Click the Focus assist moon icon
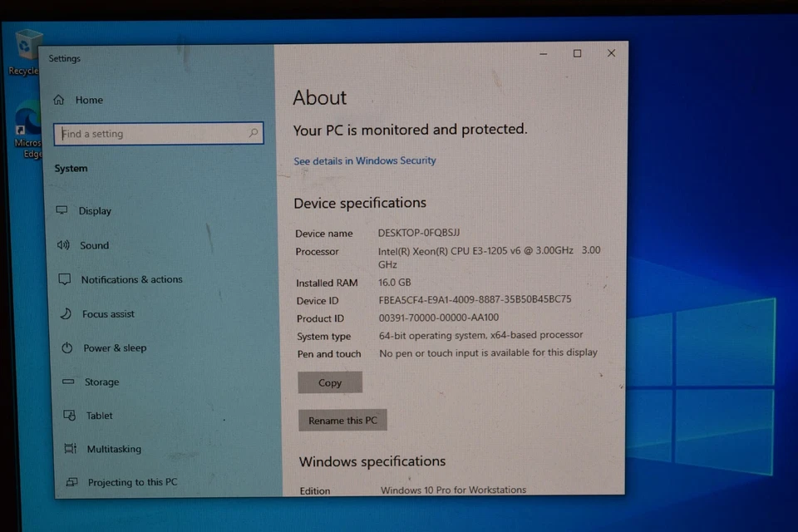 pyautogui.click(x=66, y=314)
